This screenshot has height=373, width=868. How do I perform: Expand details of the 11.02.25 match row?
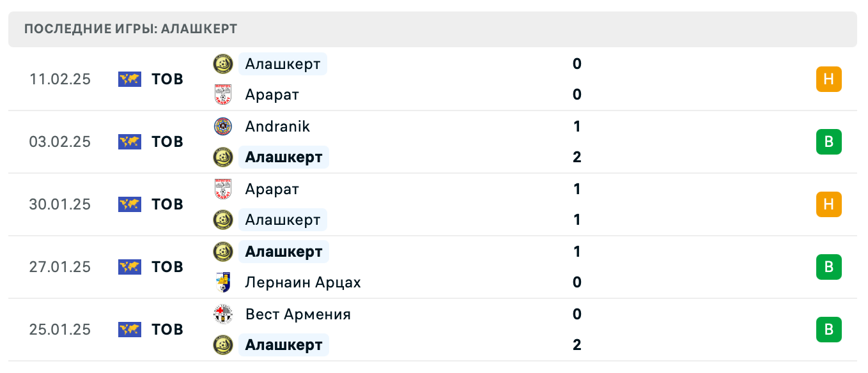(447, 79)
